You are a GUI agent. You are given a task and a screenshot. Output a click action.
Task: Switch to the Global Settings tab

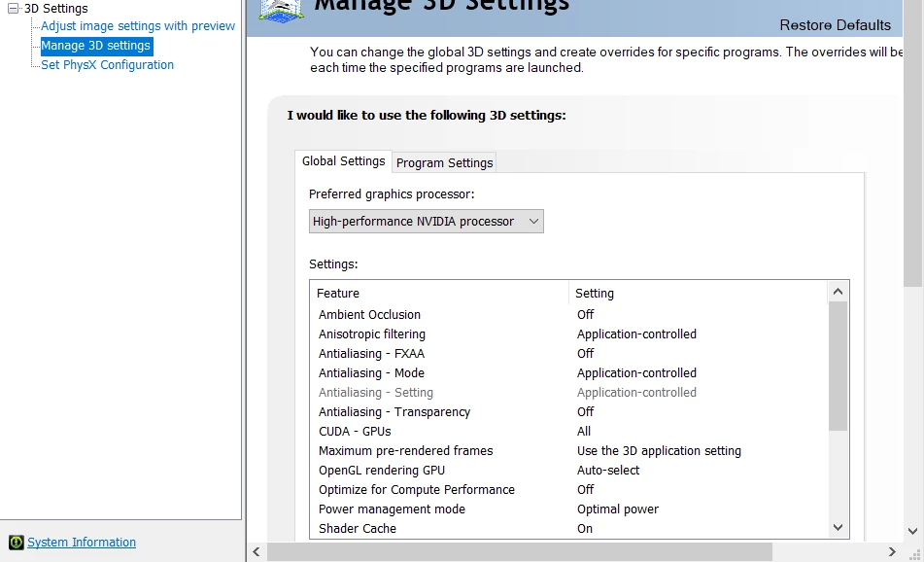(x=344, y=161)
